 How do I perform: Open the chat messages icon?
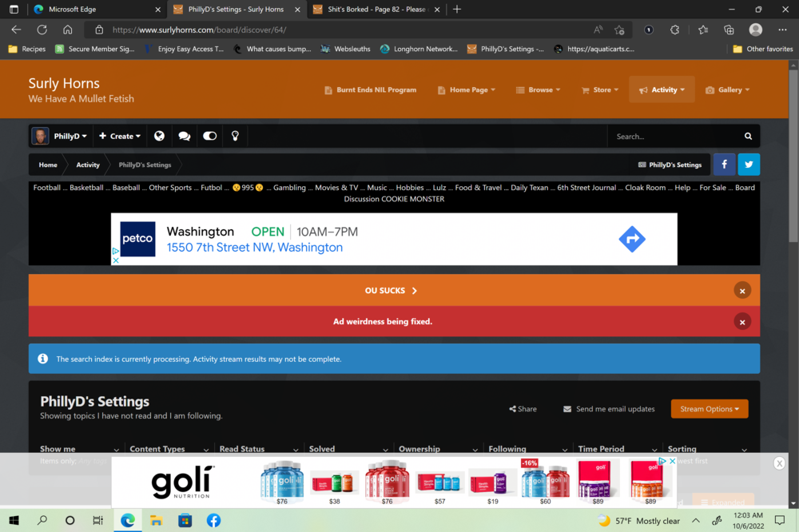185,136
